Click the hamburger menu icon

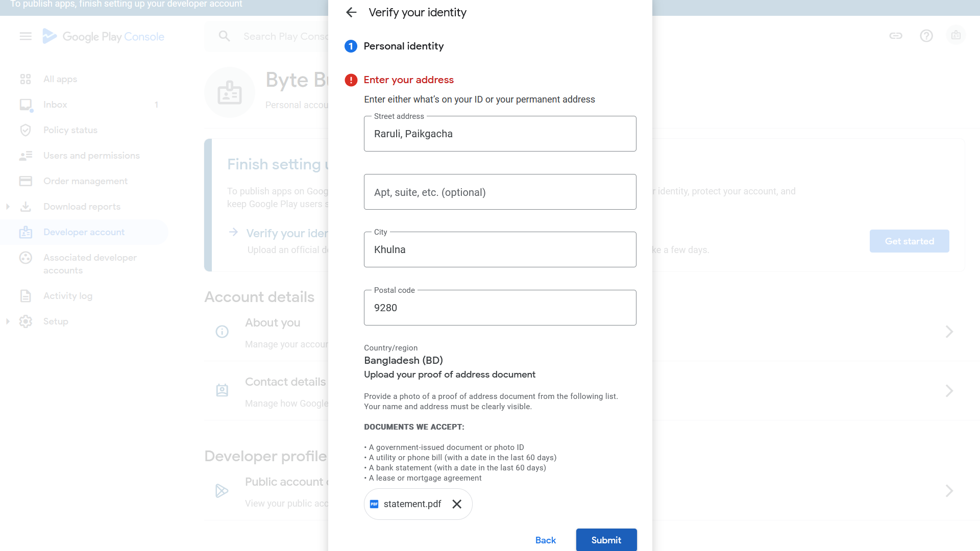point(26,36)
